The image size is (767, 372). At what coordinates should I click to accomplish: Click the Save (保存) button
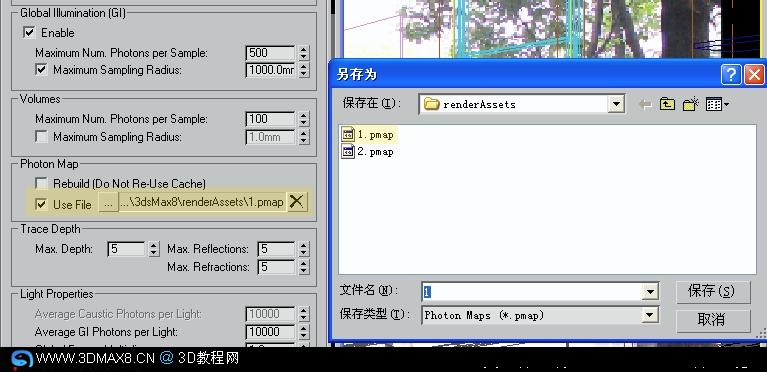tap(713, 292)
